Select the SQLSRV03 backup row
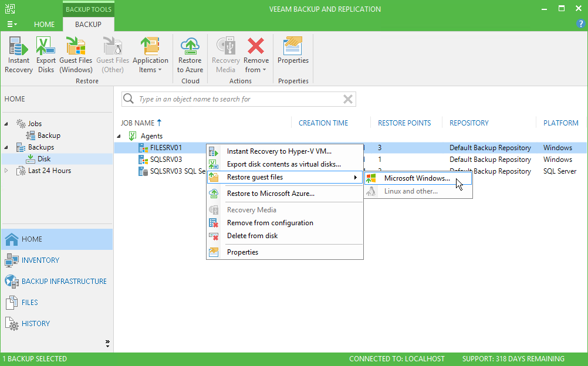The width and height of the screenshot is (588, 366). [350, 160]
